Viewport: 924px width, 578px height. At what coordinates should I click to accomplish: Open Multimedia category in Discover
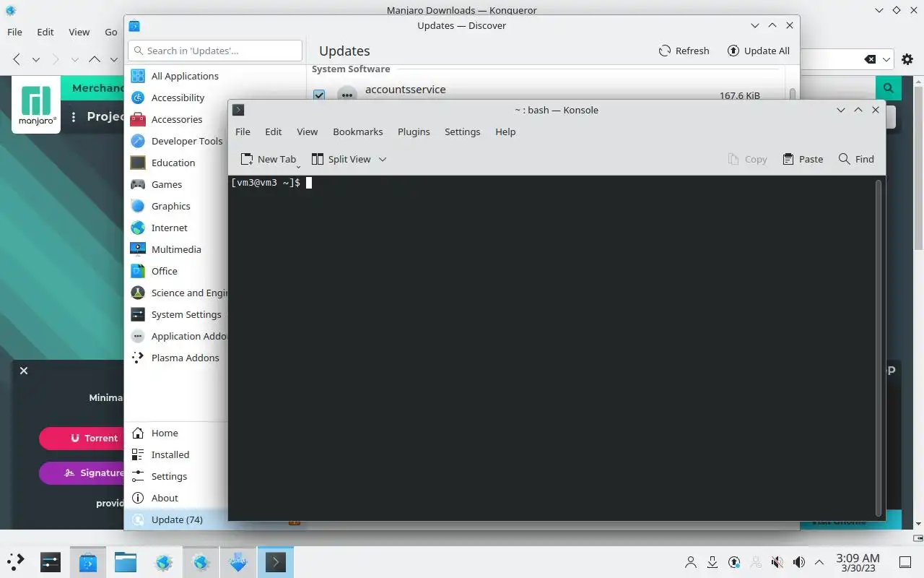pos(177,249)
